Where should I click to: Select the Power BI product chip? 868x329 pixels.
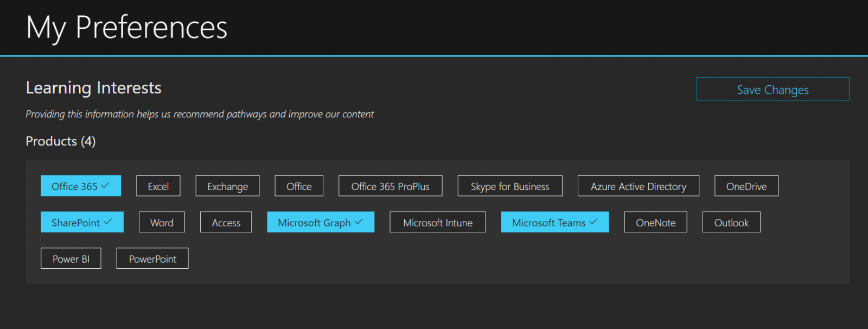[x=71, y=258]
